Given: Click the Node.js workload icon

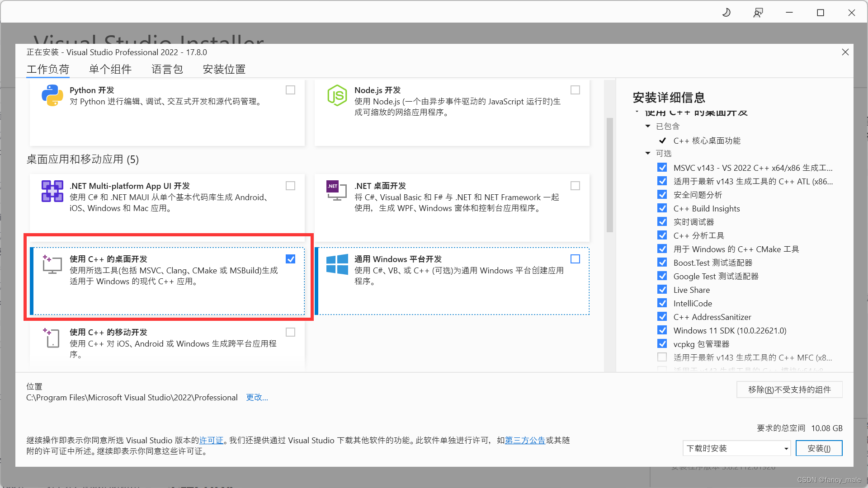Looking at the screenshot, I should point(337,95).
